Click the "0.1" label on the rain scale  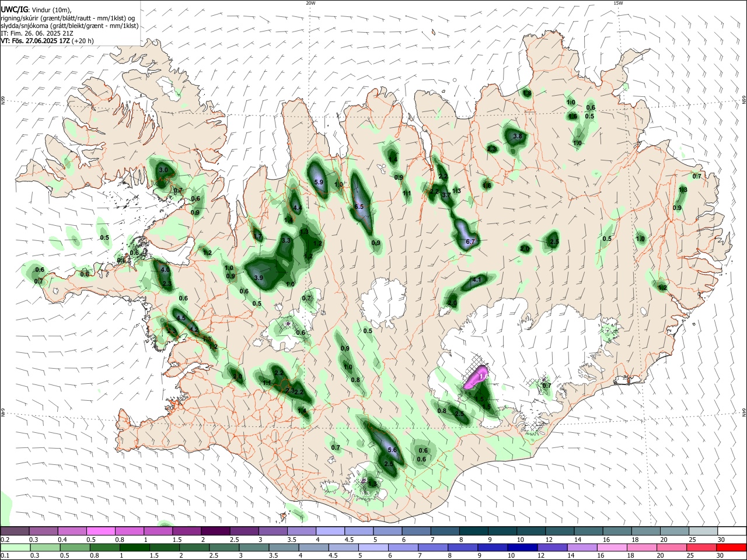point(5,556)
